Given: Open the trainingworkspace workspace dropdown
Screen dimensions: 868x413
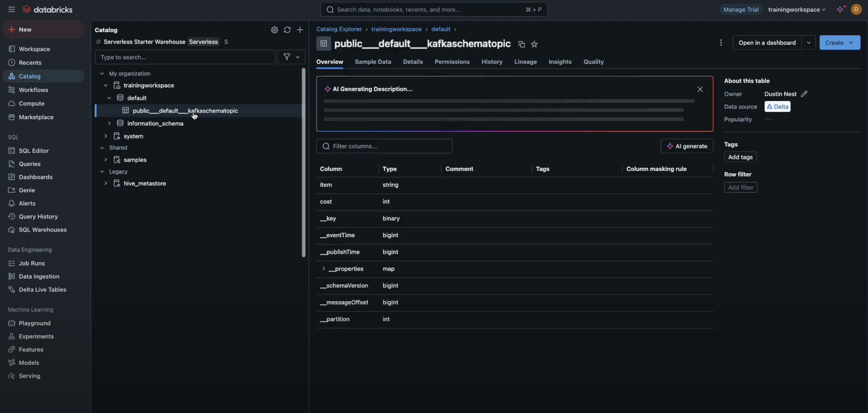Looking at the screenshot, I should tap(797, 9).
